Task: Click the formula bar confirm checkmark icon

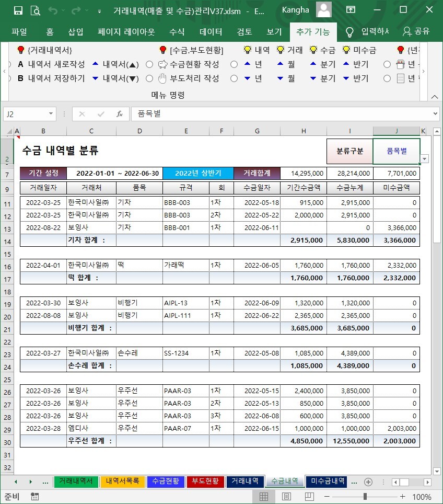Action: pos(101,114)
